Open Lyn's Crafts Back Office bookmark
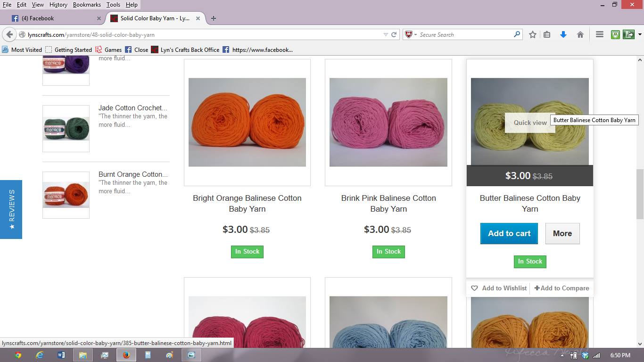This screenshot has height=362, width=644. [x=185, y=49]
